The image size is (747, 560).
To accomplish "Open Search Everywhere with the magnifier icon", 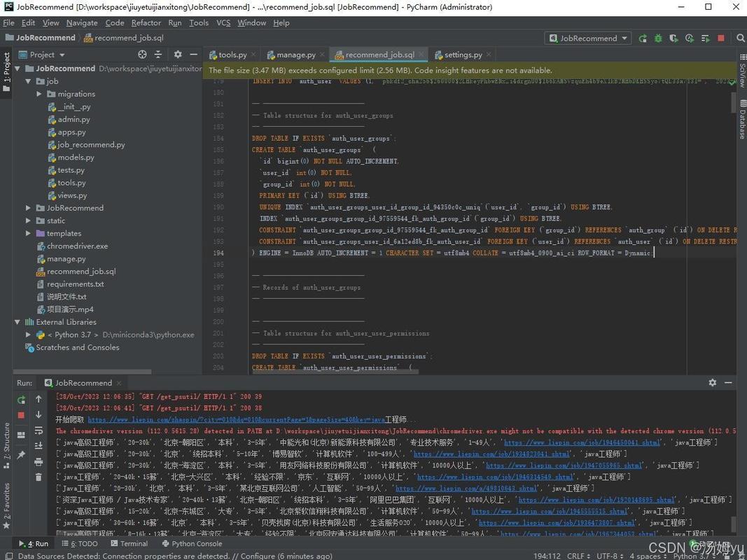I will 741,38.
